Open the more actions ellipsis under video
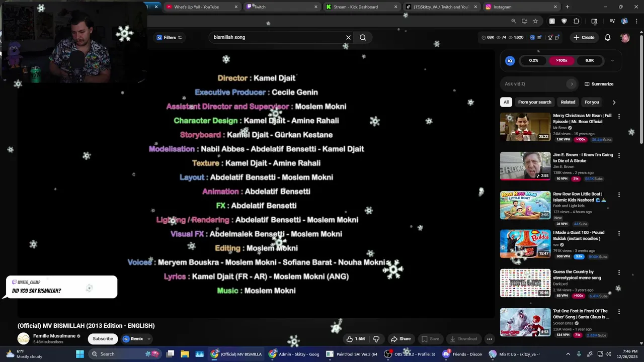 pyautogui.click(x=489, y=339)
